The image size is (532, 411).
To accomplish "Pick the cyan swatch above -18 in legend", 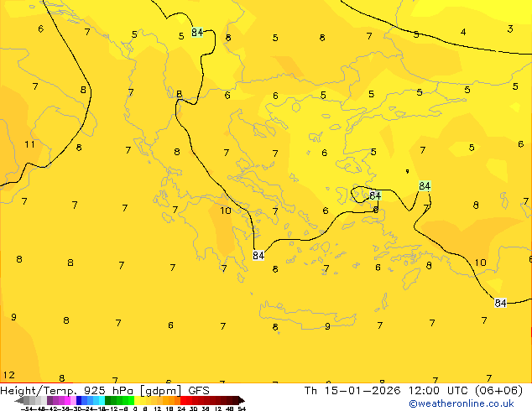I will 102,400.
